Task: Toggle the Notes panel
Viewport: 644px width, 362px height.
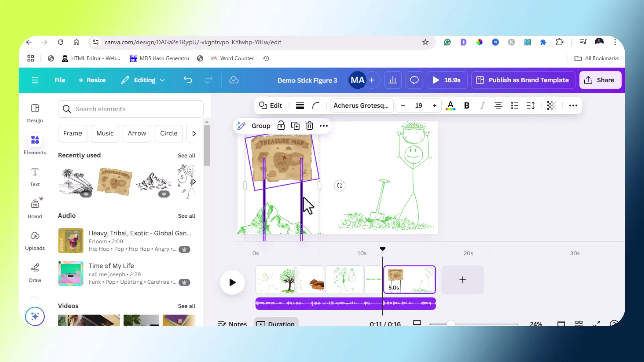Action: (232, 324)
